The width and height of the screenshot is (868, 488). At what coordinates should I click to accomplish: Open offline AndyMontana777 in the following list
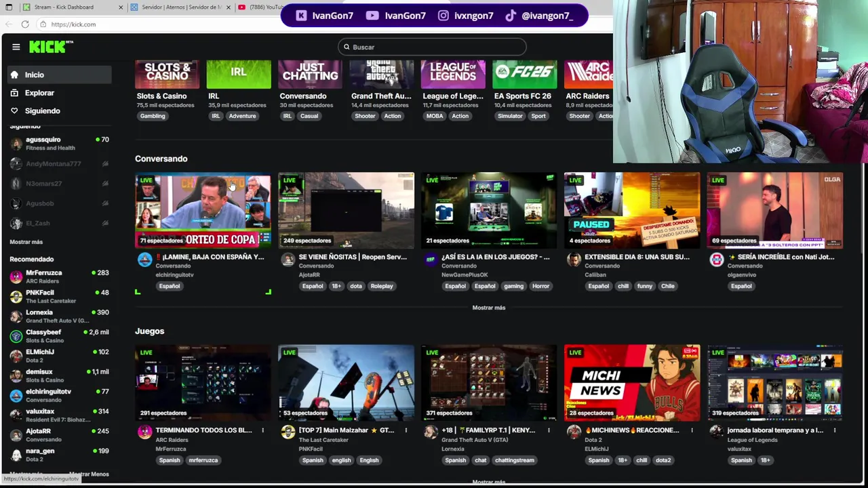(60, 163)
